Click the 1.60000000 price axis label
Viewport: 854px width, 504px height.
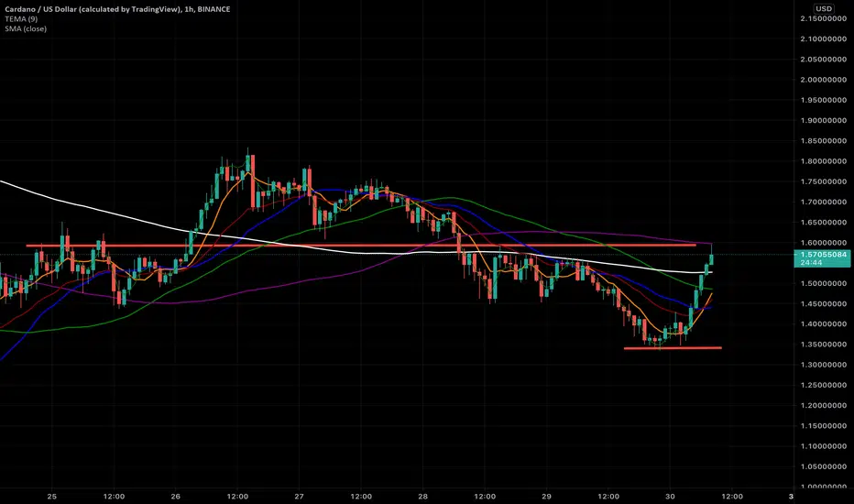823,243
